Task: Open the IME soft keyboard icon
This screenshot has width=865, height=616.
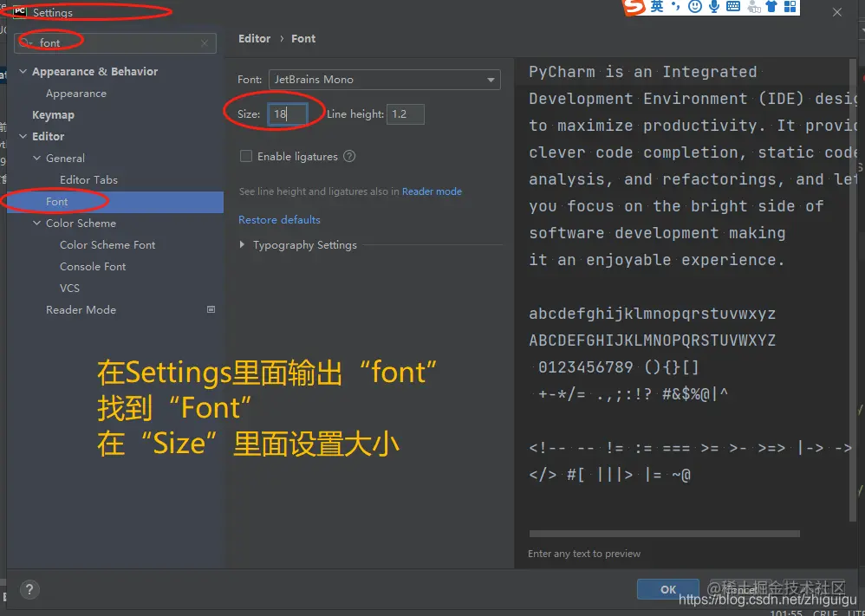Action: pyautogui.click(x=733, y=7)
